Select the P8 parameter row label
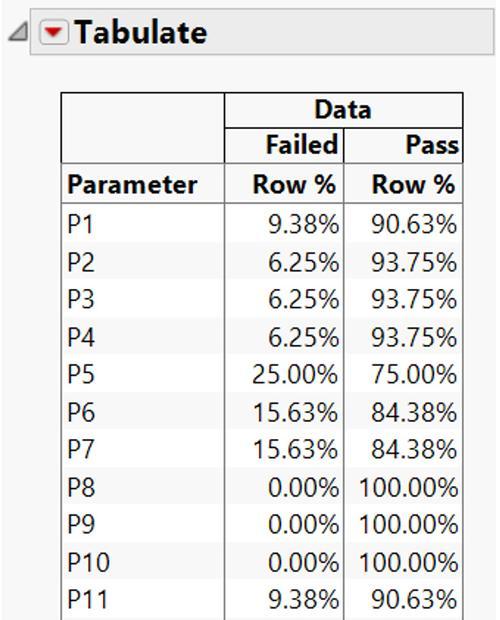 point(81,487)
